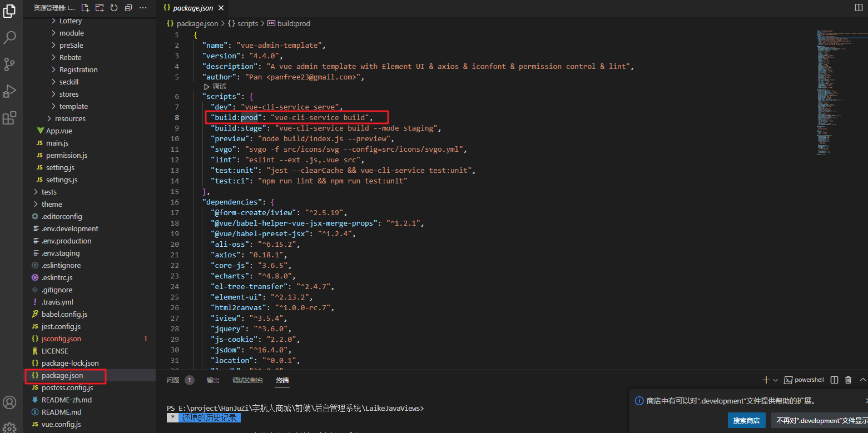868x433 pixels.
Task: Open the terminal launch profile dropdown arrow
Action: pyautogui.click(x=775, y=380)
